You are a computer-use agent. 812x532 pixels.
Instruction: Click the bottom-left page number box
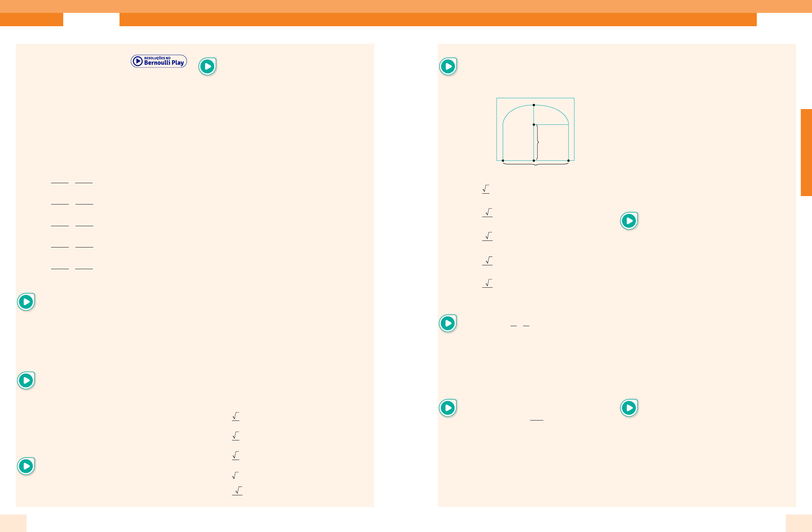point(13,523)
